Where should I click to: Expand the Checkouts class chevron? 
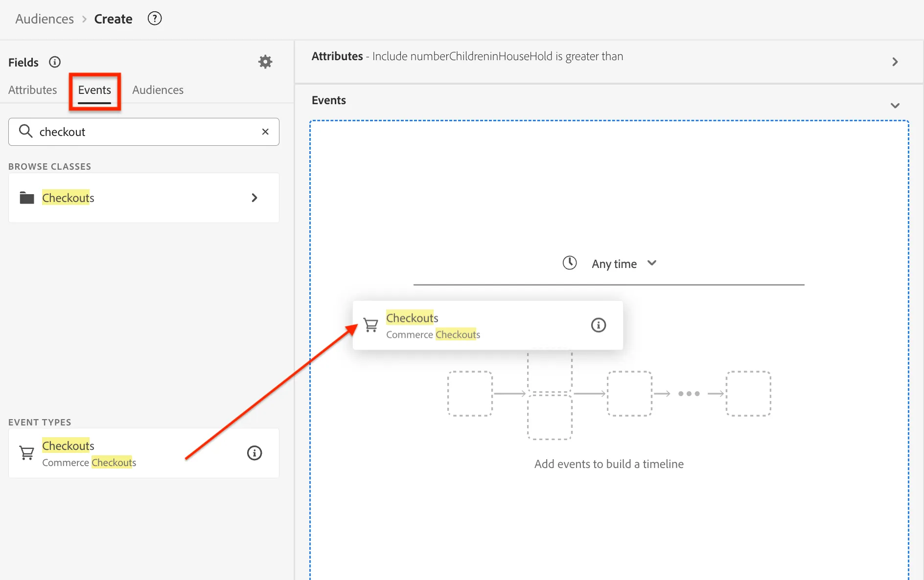(x=254, y=198)
